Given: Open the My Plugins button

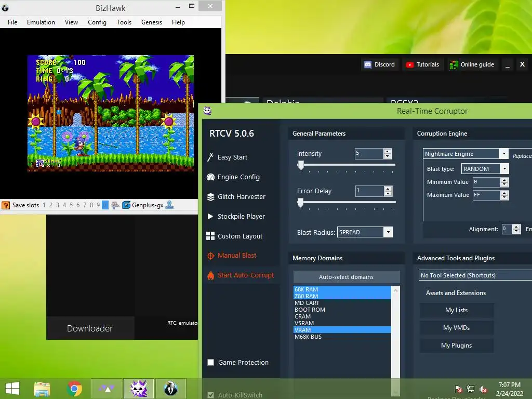Looking at the screenshot, I should click(456, 345).
